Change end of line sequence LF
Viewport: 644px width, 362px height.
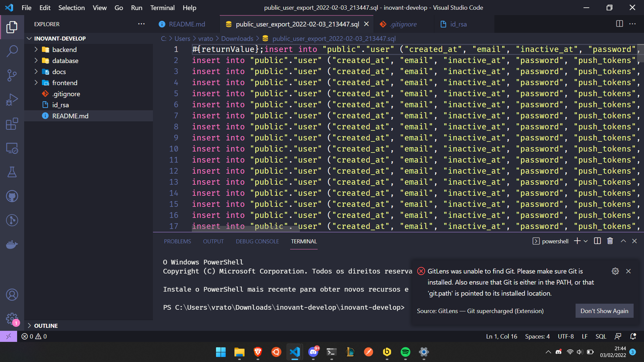tap(585, 336)
